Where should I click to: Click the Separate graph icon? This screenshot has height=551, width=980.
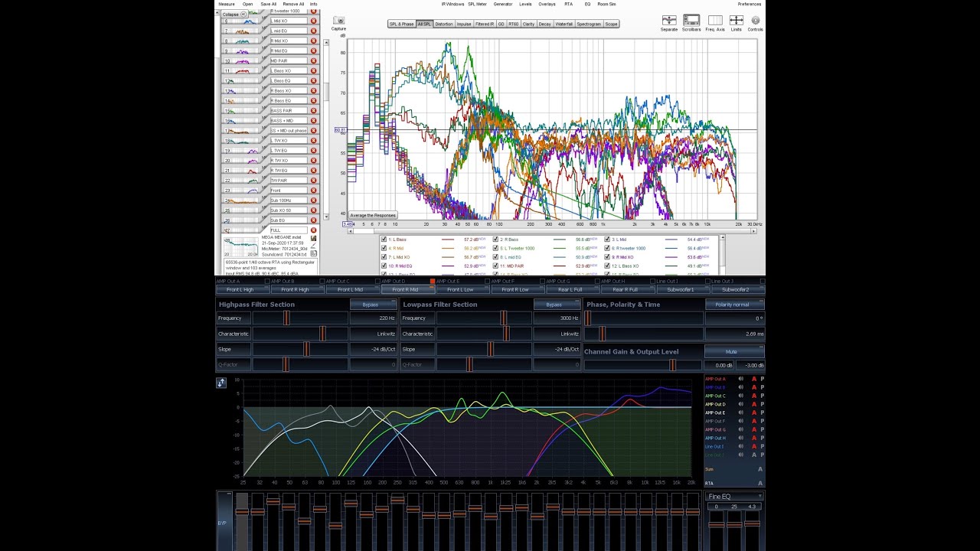click(x=669, y=21)
